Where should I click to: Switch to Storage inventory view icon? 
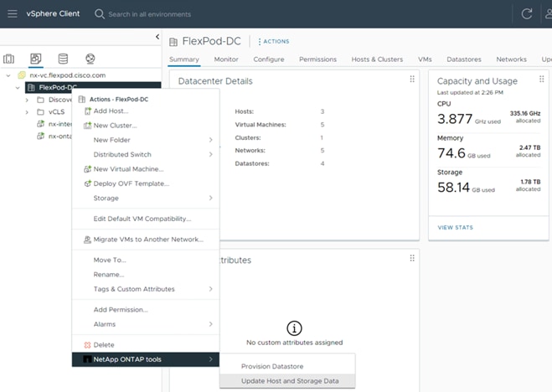(x=63, y=59)
